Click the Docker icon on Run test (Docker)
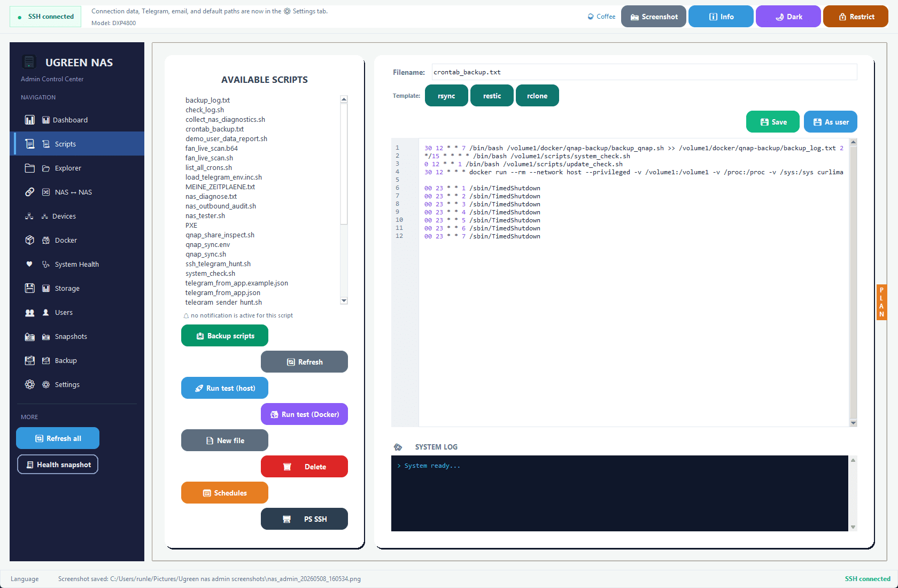This screenshot has height=588, width=898. [274, 414]
